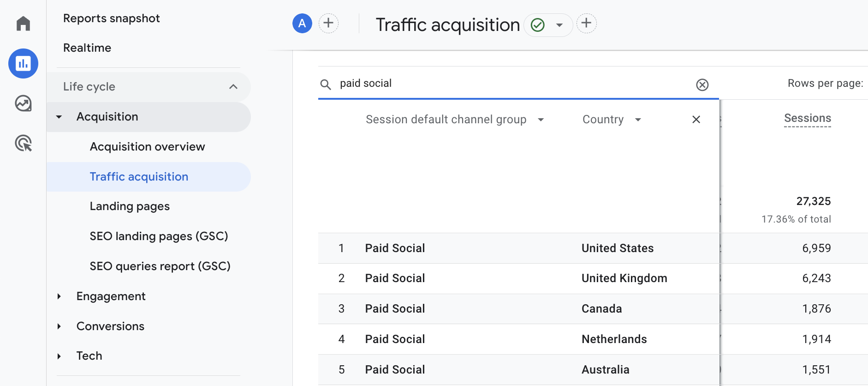Open the Explore icon in left rail

(23, 103)
